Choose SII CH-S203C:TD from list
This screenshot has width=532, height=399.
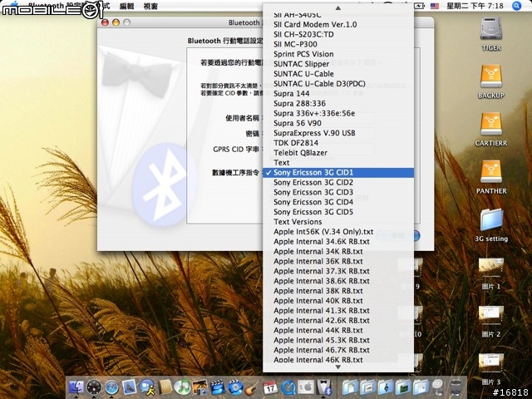tap(338, 34)
